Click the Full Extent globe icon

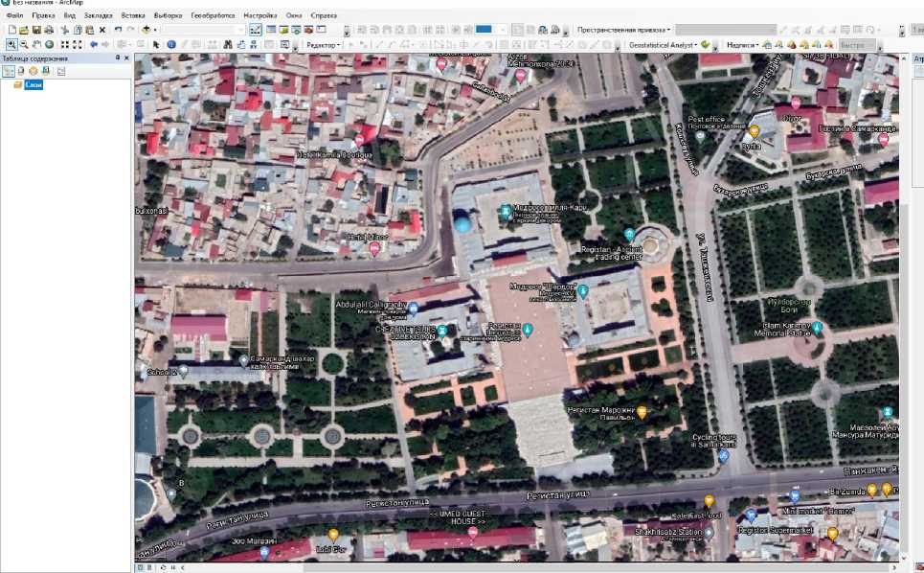point(49,44)
